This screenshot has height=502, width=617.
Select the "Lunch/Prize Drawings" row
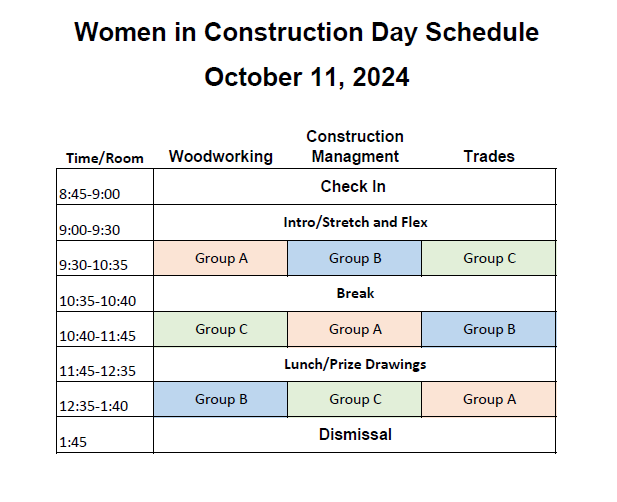355,364
